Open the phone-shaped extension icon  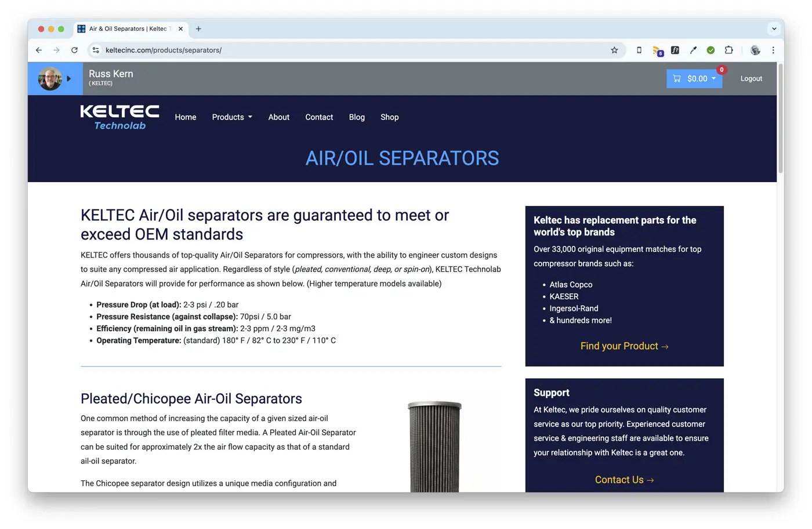pos(639,50)
